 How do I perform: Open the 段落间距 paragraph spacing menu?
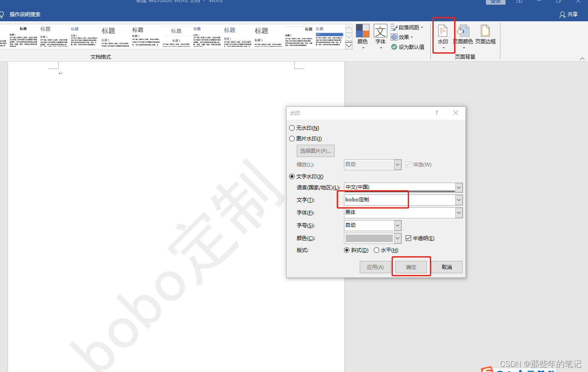point(407,27)
